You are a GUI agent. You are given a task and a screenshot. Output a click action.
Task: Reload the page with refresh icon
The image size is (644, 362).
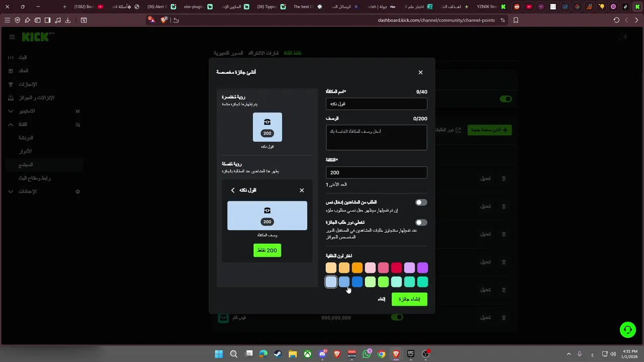(616, 20)
